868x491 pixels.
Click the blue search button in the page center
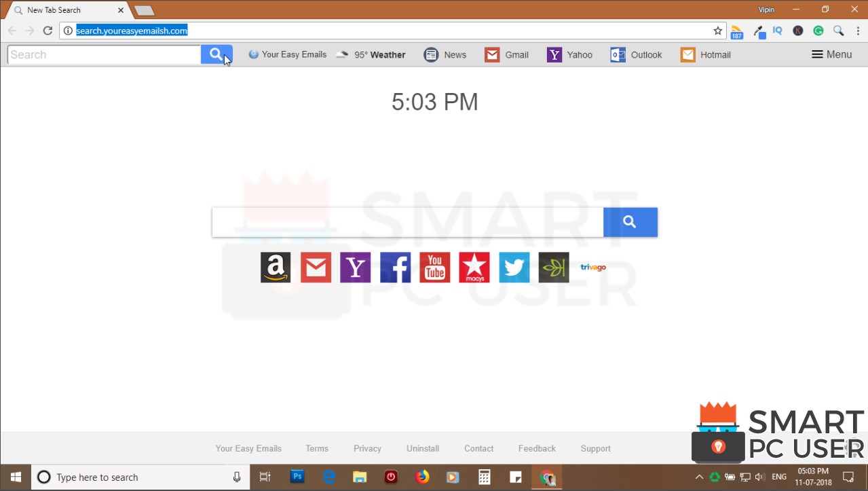630,222
